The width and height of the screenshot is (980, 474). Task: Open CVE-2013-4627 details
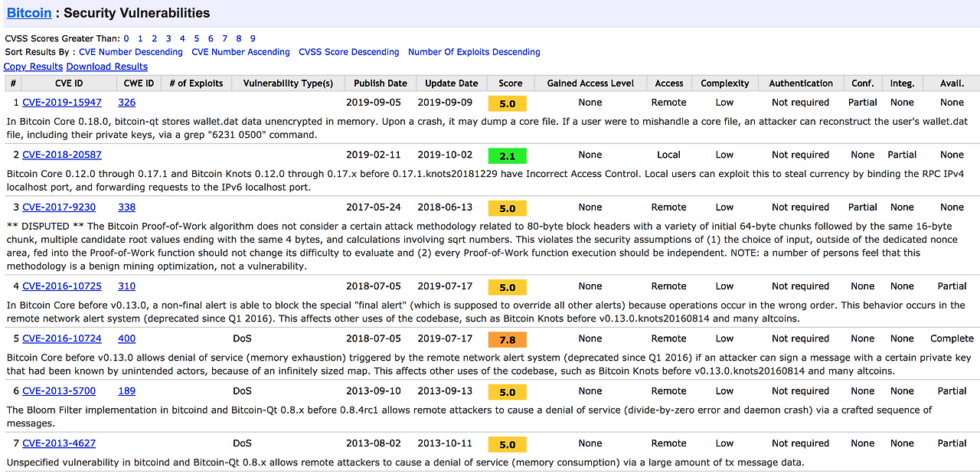[59, 443]
